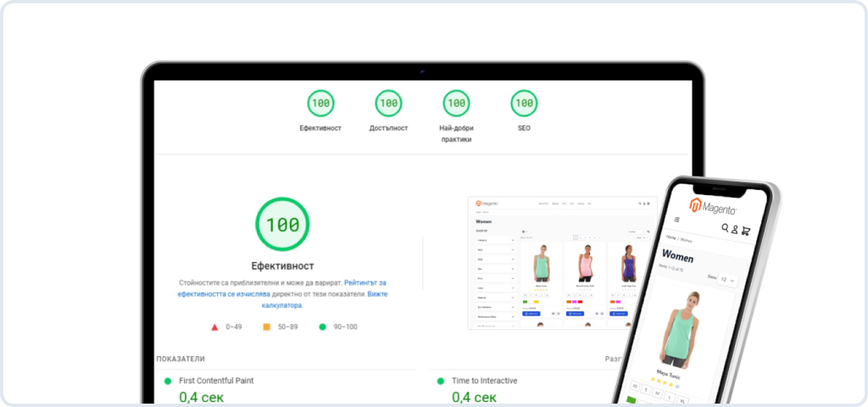Tap Women breadcrumb on the phone
Viewport: 868px width, 407px height.
click(x=687, y=240)
